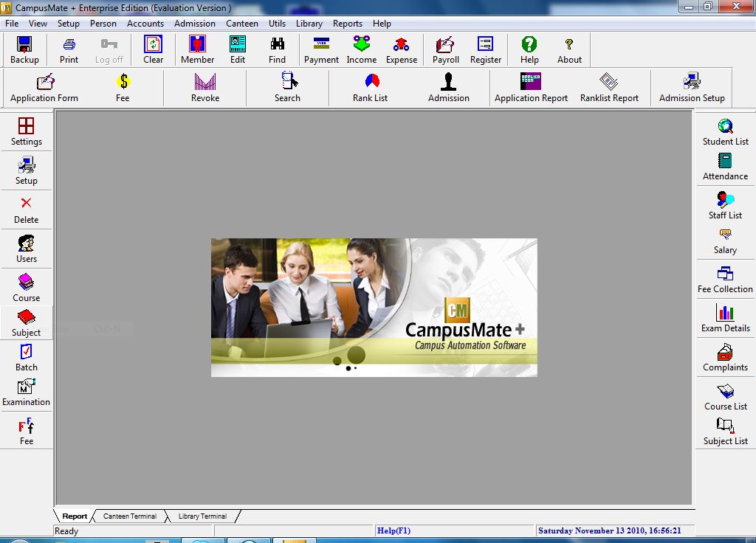Open Salary in the right sidebar

pyautogui.click(x=725, y=240)
